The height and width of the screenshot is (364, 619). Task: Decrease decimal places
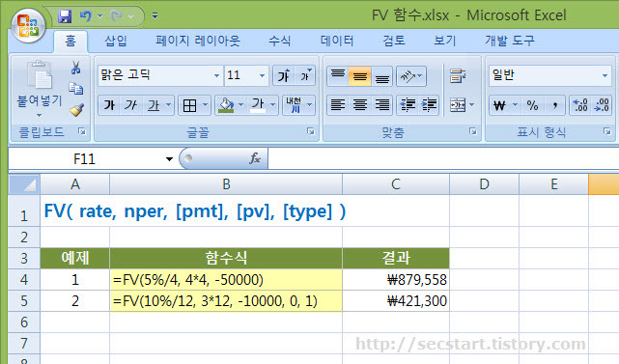[602, 105]
